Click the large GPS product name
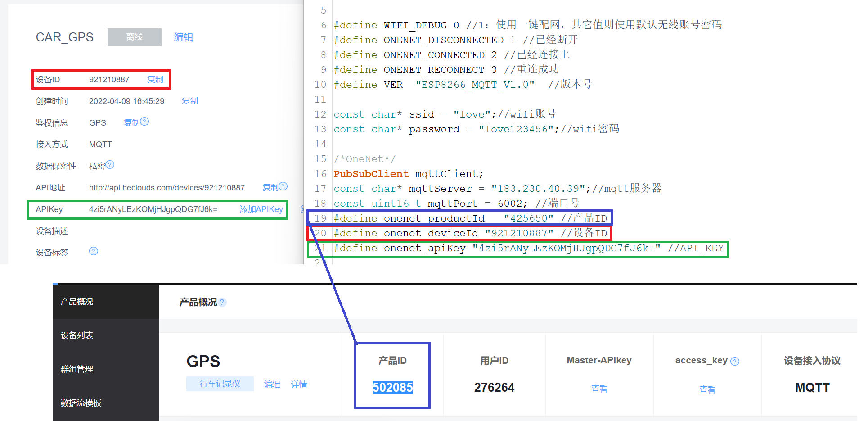 [203, 361]
